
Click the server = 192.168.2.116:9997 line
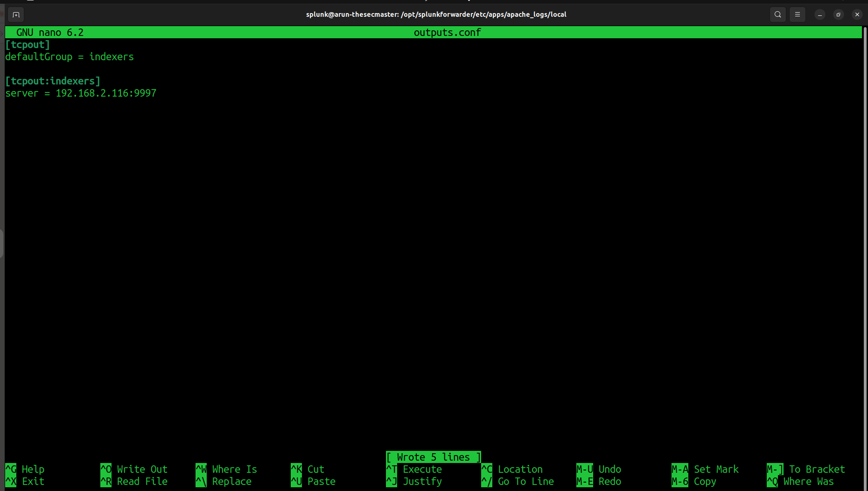(x=81, y=93)
